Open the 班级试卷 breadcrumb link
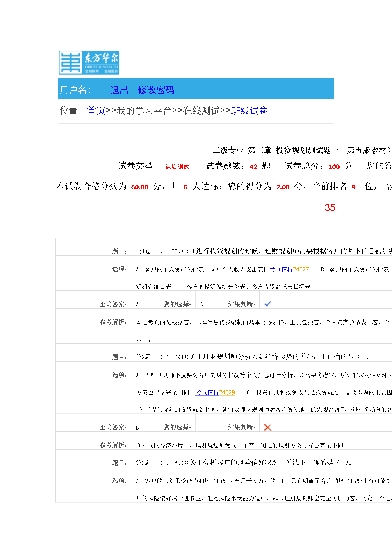This screenshot has height=555, width=392. pos(249,111)
